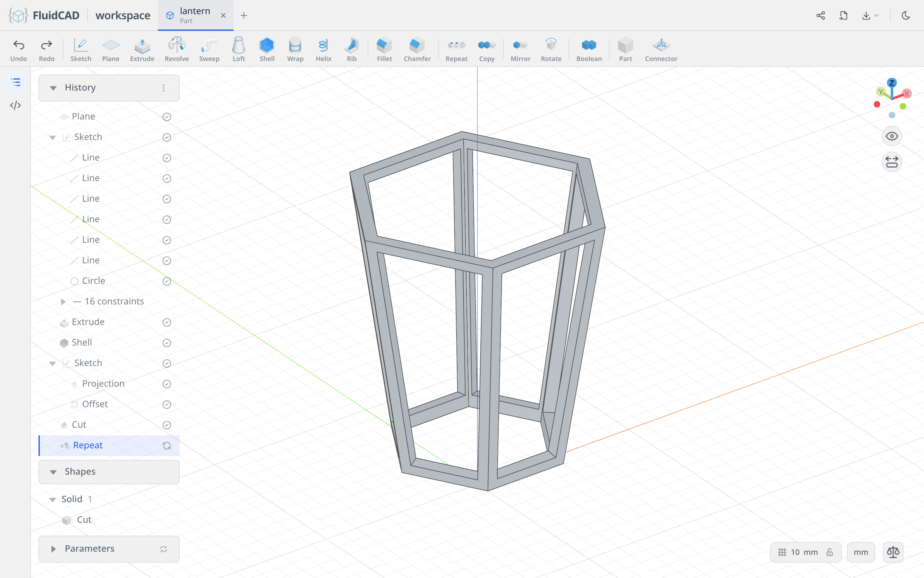Viewport: 924px width, 578px height.
Task: Select the Rotate tool
Action: pyautogui.click(x=551, y=50)
